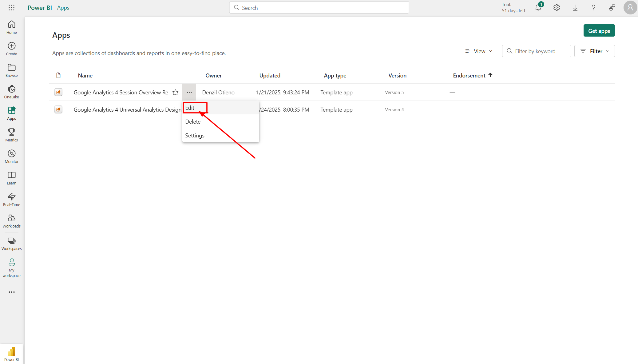Open Real-Time hub
This screenshot has height=364, width=638.
(x=12, y=200)
